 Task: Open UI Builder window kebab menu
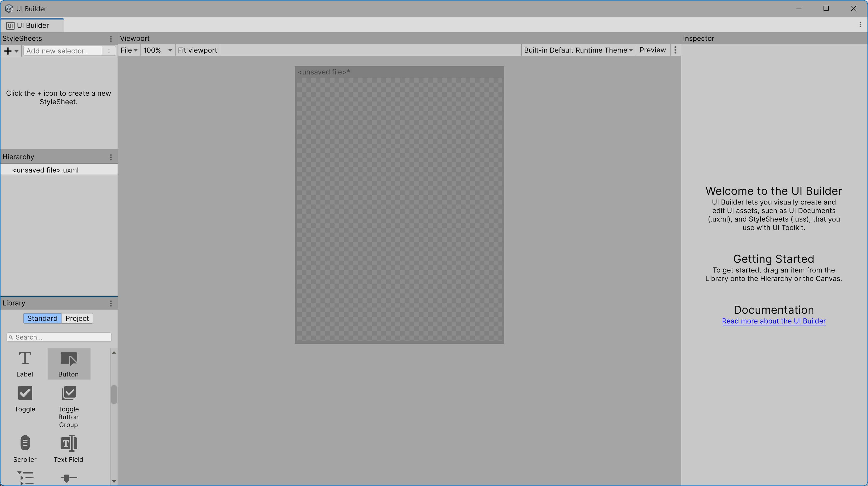860,25
